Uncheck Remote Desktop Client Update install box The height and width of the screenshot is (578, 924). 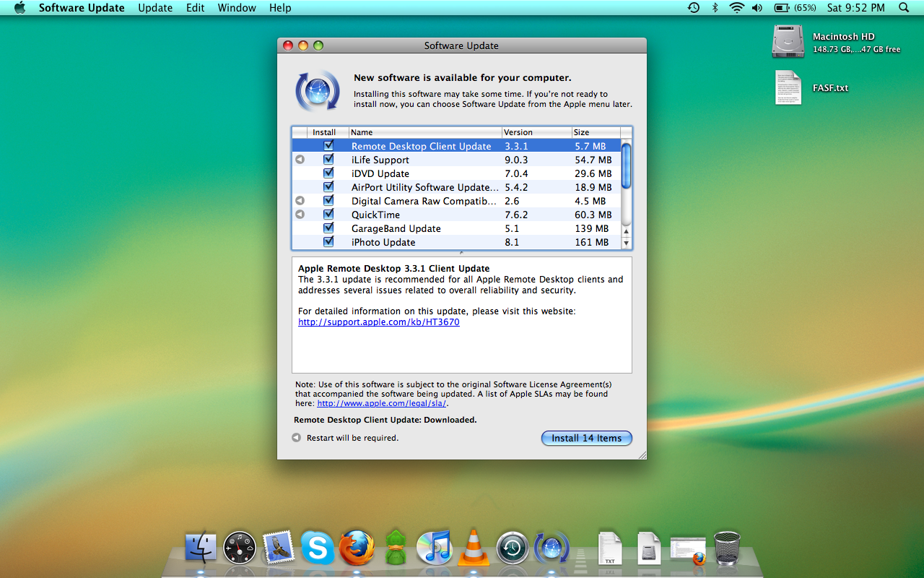click(328, 146)
